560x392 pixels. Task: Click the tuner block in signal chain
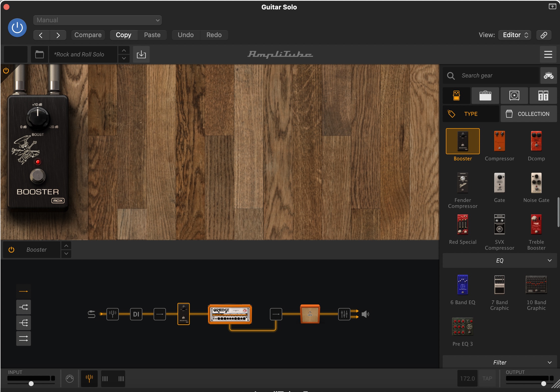click(113, 314)
